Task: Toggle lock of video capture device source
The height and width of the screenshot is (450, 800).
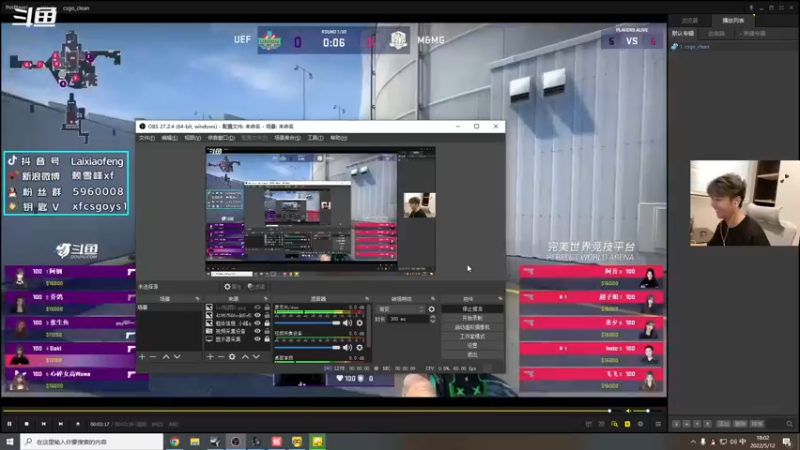Action: 267,331
